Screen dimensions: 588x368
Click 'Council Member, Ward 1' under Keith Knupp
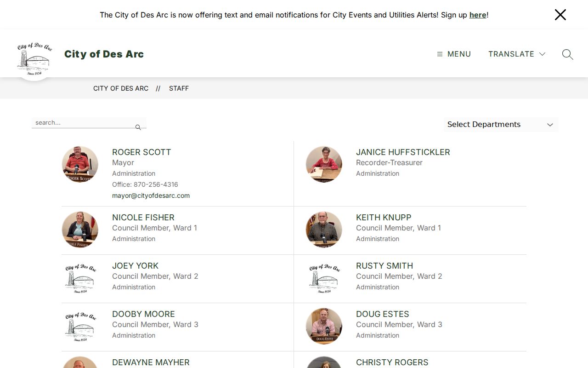[398, 228]
